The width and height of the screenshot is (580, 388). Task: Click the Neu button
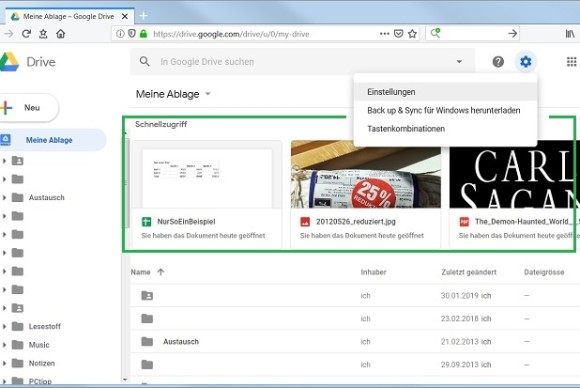pos(28,108)
